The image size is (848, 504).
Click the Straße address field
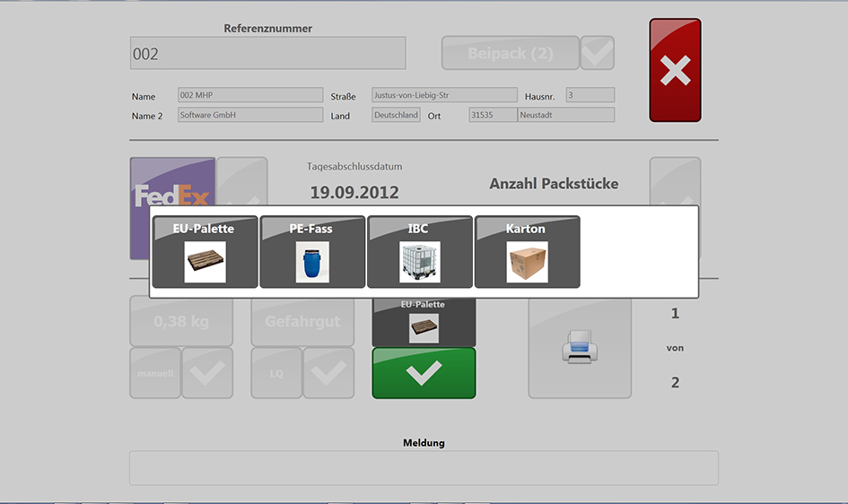click(x=444, y=95)
